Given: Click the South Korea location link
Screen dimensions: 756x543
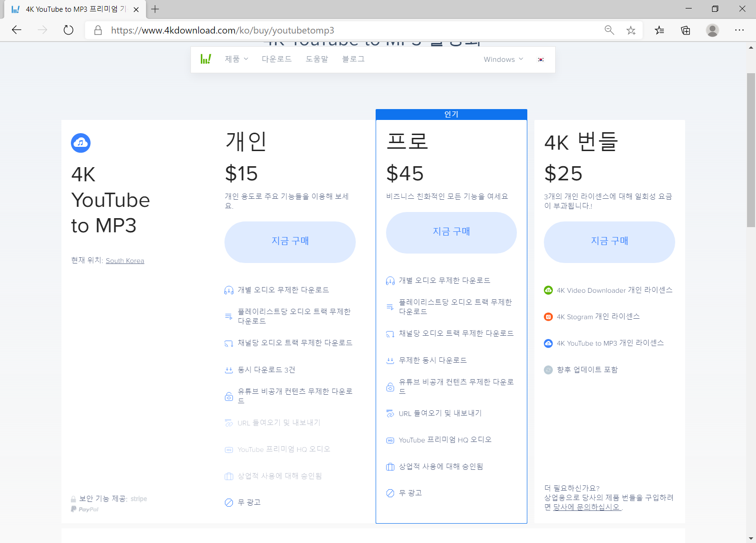Looking at the screenshot, I should tap(125, 261).
